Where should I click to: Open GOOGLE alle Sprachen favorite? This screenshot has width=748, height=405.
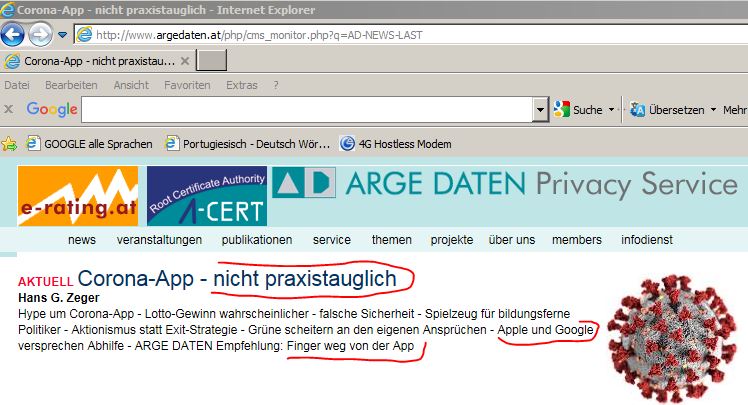point(89,144)
